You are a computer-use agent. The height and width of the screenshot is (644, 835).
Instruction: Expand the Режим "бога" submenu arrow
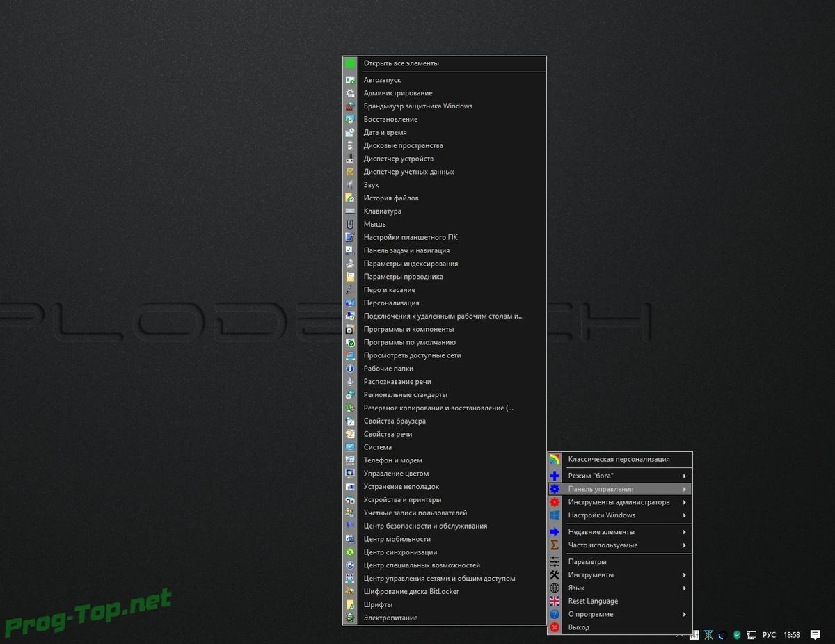pos(685,476)
